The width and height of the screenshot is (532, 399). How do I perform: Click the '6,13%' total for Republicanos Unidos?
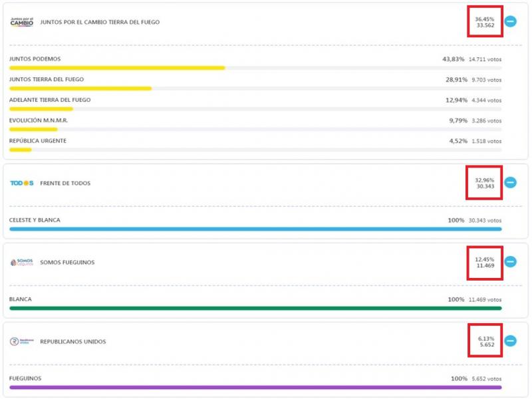coord(486,338)
